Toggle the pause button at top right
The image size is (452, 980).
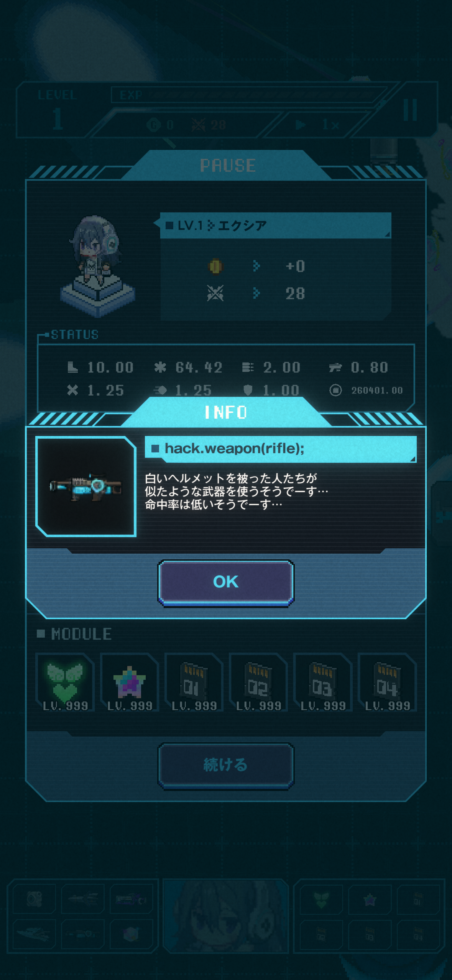point(410,110)
